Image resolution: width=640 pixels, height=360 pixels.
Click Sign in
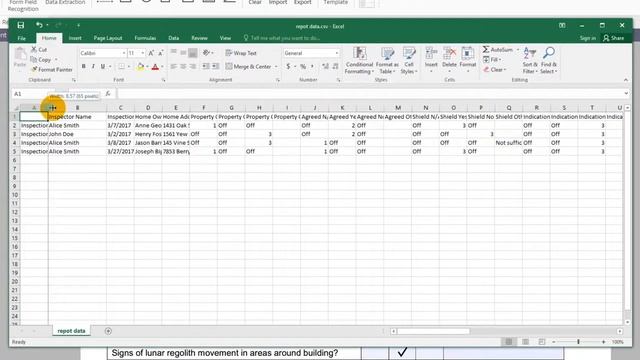[588, 38]
